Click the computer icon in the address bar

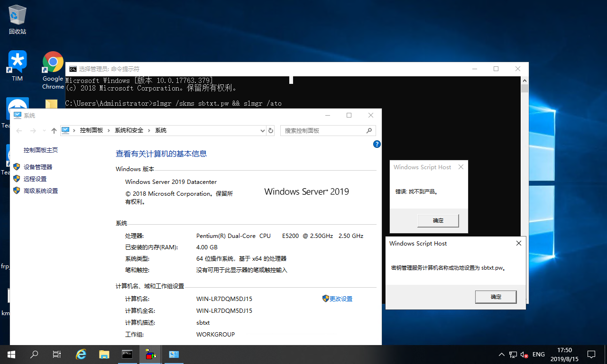(65, 130)
